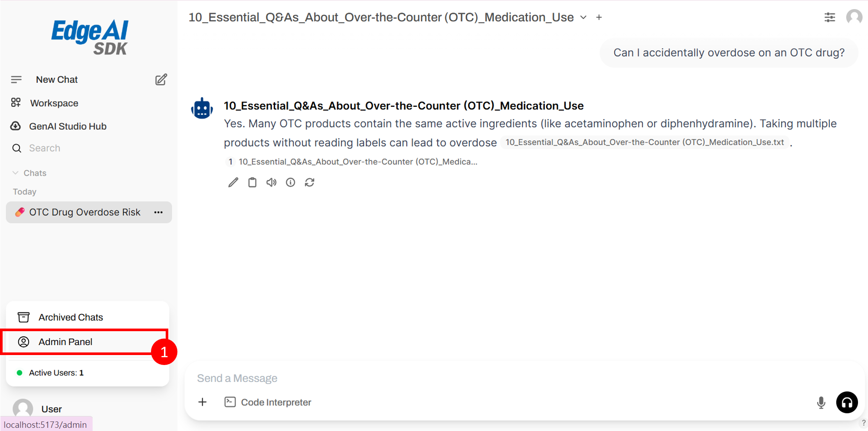
Task: Copy the response to clipboard
Action: (252, 182)
